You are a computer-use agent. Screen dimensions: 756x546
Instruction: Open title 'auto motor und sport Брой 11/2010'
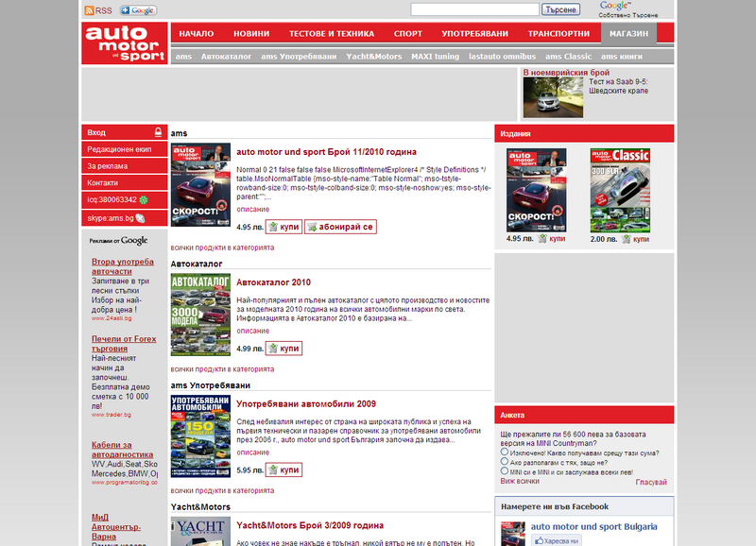coord(326,152)
